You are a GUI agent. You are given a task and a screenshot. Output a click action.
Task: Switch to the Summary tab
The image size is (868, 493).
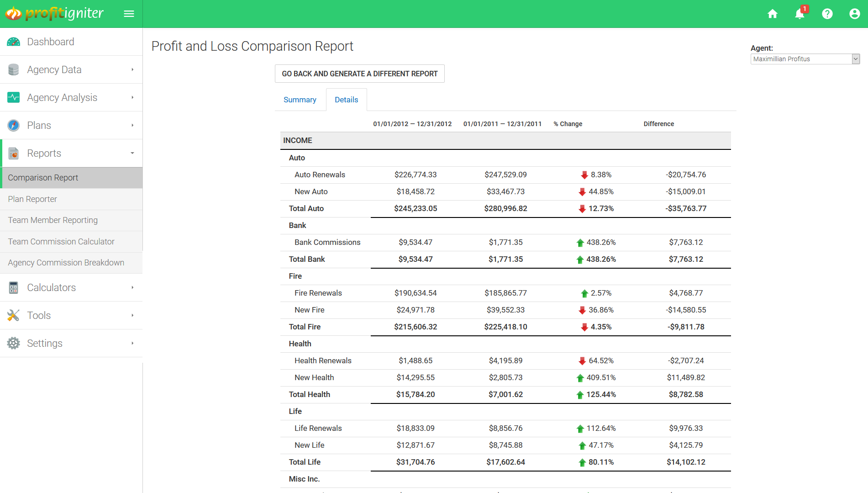(x=300, y=100)
